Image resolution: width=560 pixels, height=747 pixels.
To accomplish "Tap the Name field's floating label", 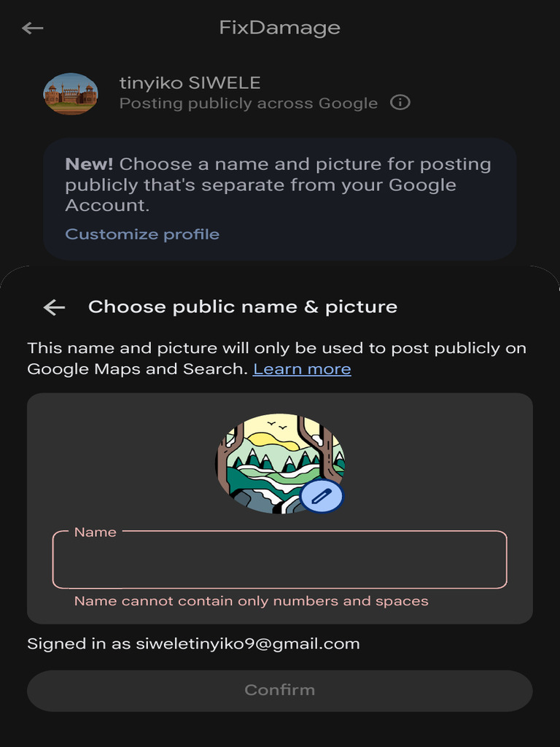I will tap(96, 533).
